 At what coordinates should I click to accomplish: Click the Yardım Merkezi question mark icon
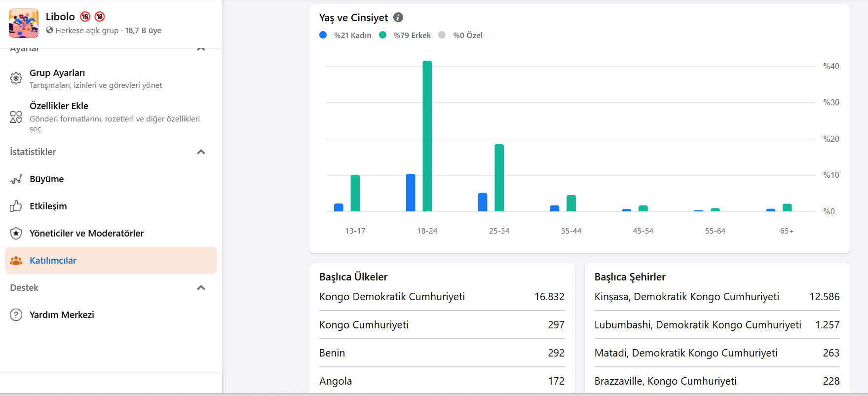(x=16, y=315)
